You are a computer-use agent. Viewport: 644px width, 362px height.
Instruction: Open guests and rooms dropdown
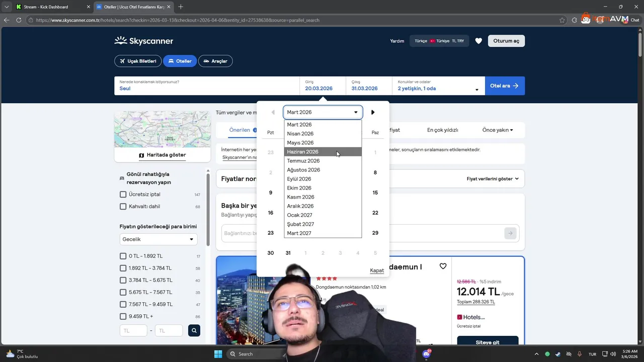pyautogui.click(x=438, y=86)
